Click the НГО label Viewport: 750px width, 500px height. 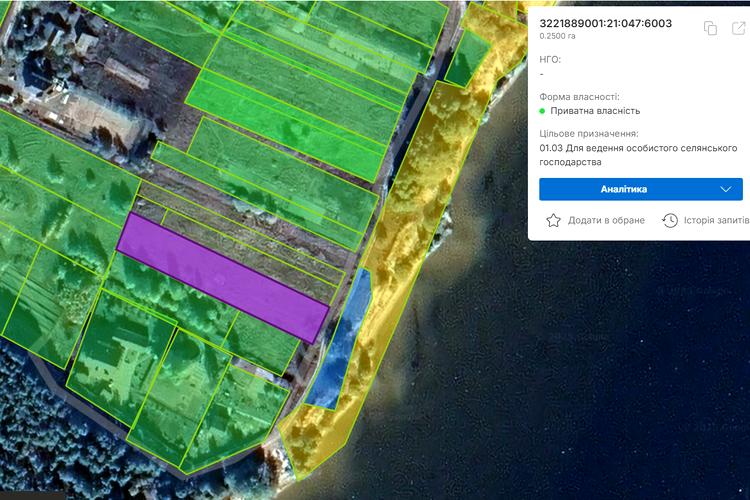(x=550, y=59)
